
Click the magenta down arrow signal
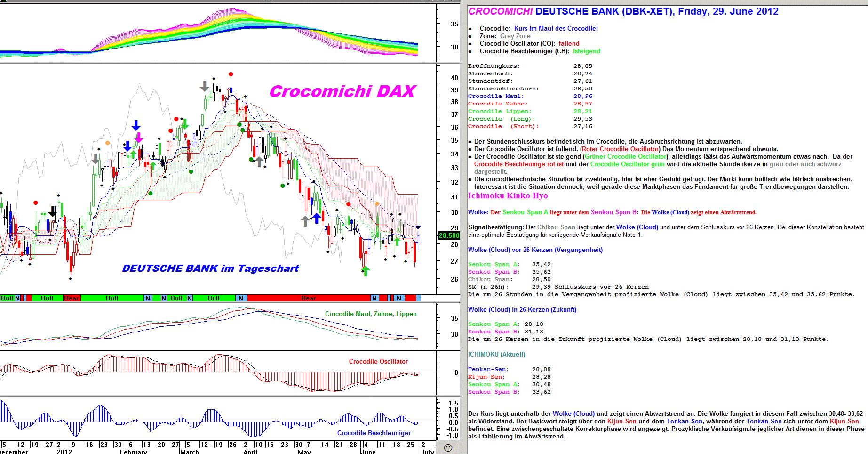139,138
